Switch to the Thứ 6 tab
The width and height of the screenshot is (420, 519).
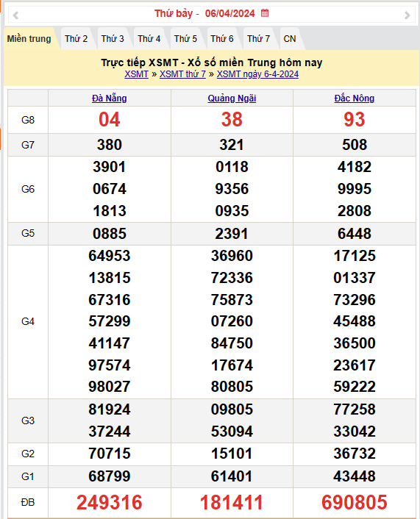click(x=222, y=39)
